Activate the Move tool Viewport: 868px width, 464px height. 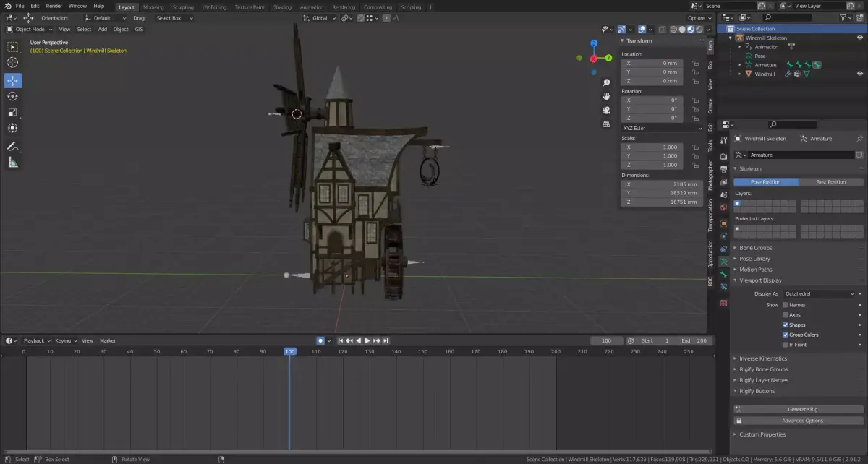pos(12,80)
